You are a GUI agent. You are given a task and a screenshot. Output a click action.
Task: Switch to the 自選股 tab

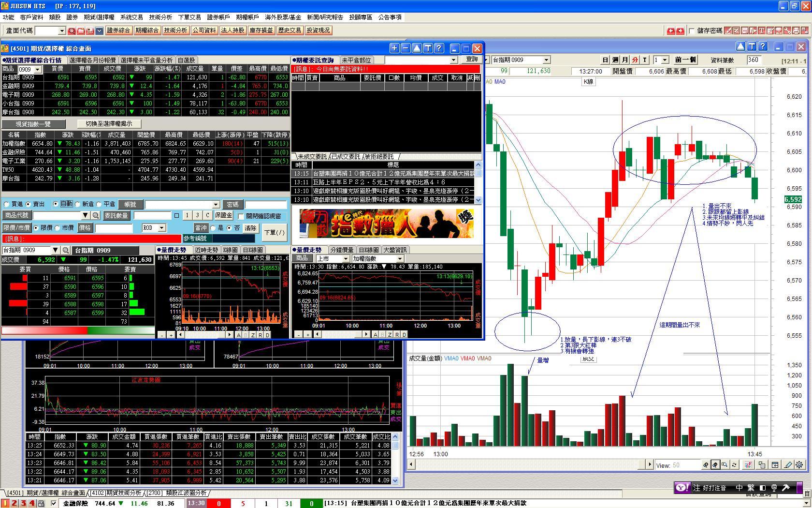point(186,60)
